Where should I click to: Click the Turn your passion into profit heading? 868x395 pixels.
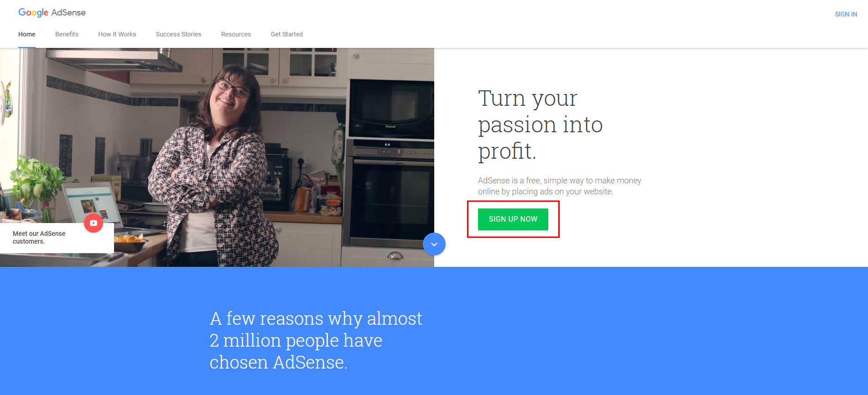point(541,125)
